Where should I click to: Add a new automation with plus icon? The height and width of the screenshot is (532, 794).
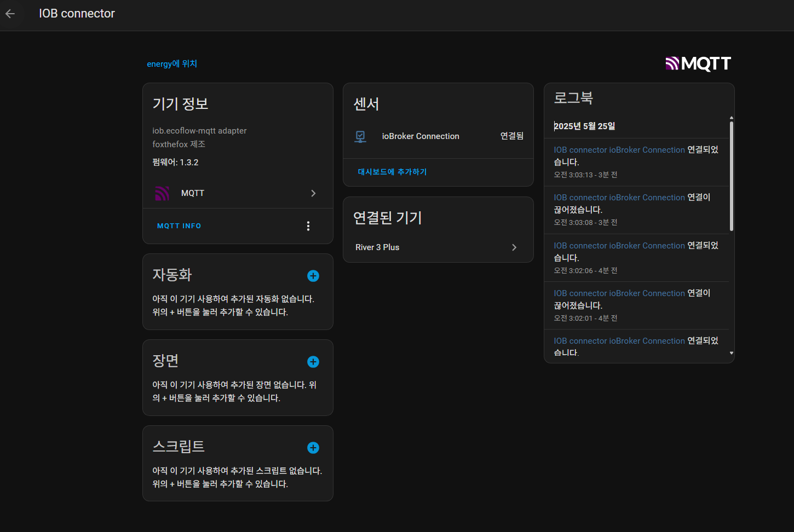(313, 276)
